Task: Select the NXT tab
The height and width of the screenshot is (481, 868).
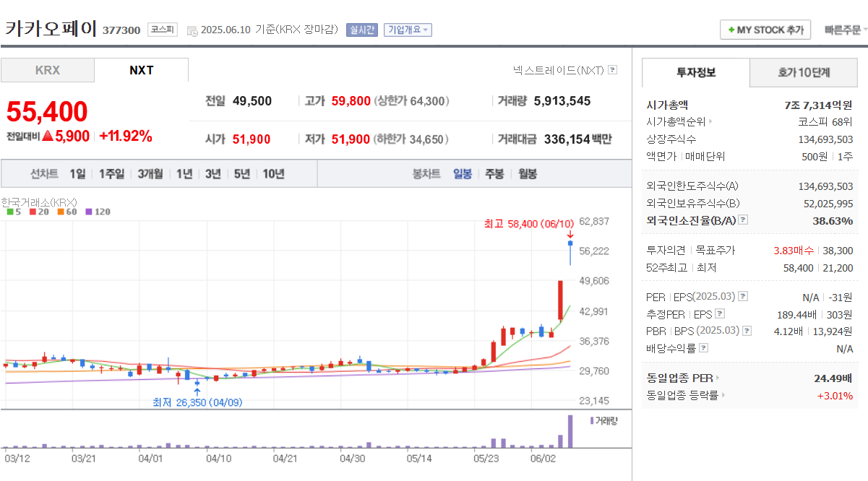Action: point(142,70)
